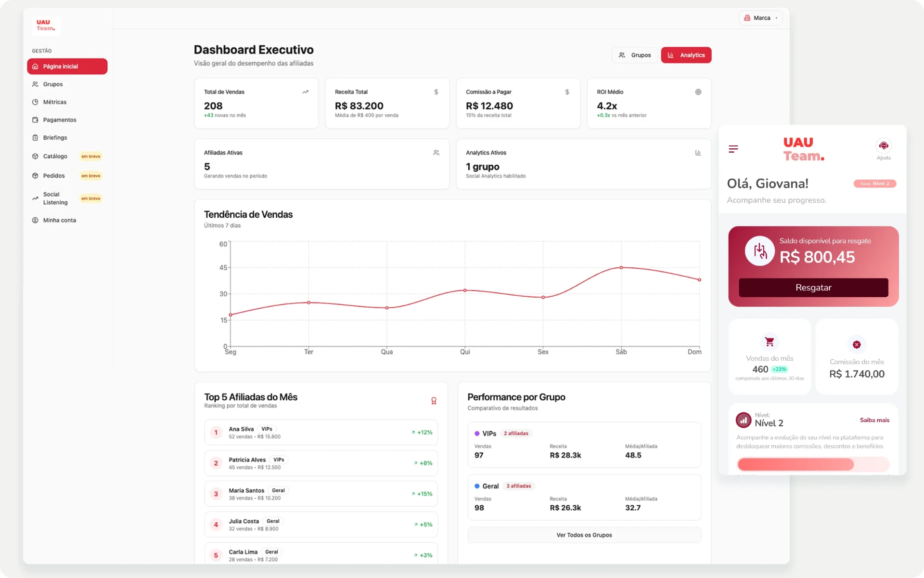Select Julia Costa ranking row
The image size is (924, 578).
point(321,525)
